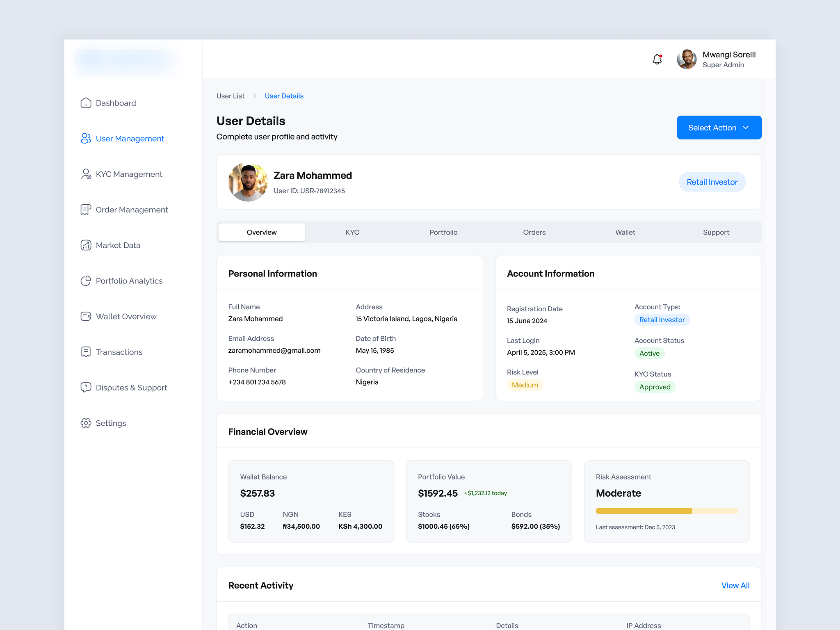The width and height of the screenshot is (840, 630).
Task: Select the Disputes & Support icon
Action: pyautogui.click(x=86, y=387)
